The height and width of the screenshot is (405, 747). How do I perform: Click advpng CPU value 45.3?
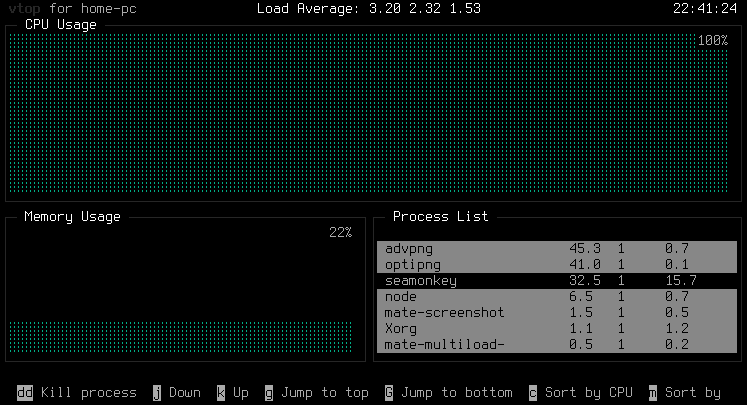point(585,249)
